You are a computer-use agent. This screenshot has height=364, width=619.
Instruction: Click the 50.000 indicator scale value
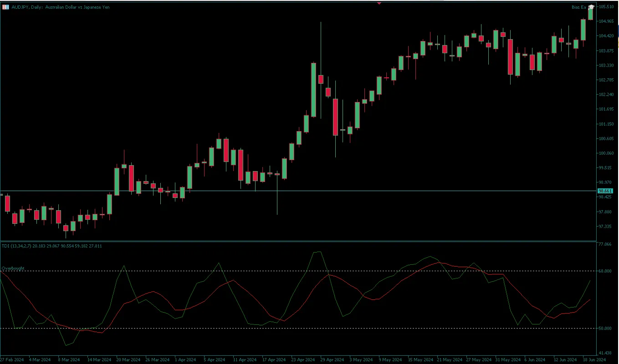pyautogui.click(x=605, y=329)
